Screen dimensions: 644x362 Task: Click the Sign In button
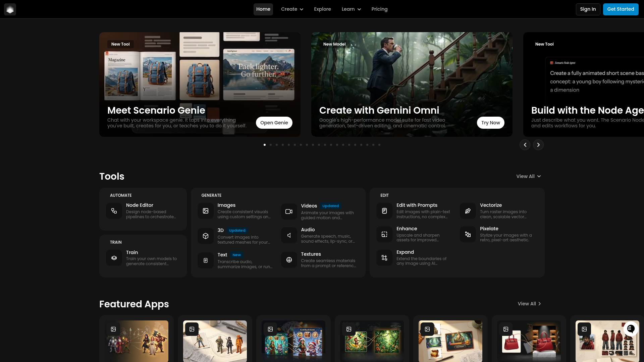pyautogui.click(x=588, y=9)
